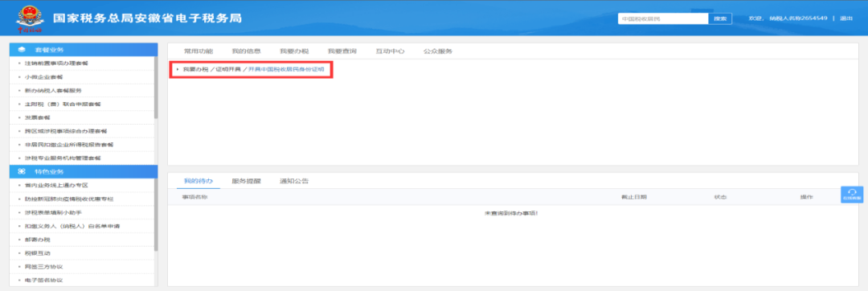Click the search input field

[663, 18]
